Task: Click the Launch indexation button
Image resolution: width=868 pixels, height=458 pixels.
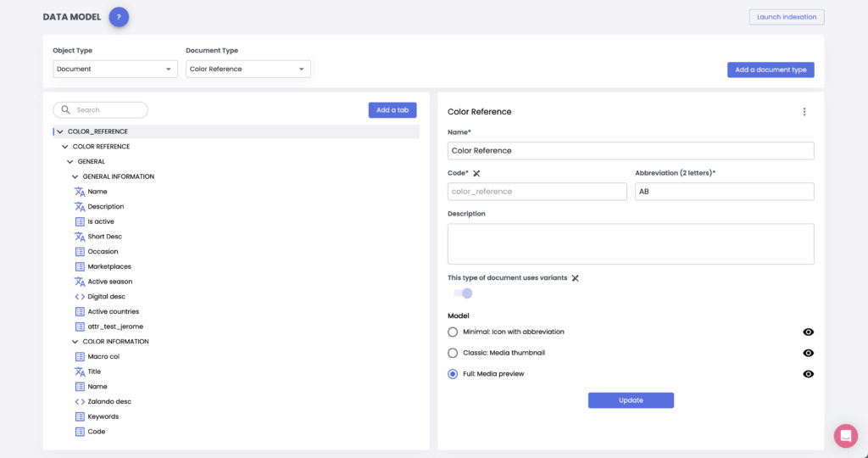Action: (787, 17)
